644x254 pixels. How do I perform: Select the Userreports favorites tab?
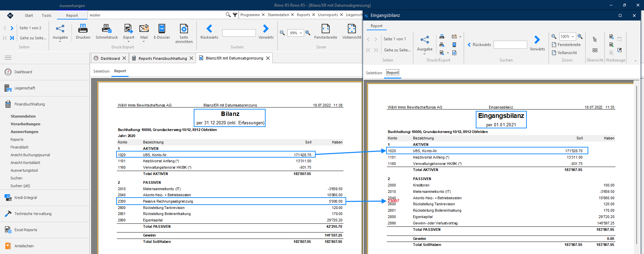coord(328,15)
